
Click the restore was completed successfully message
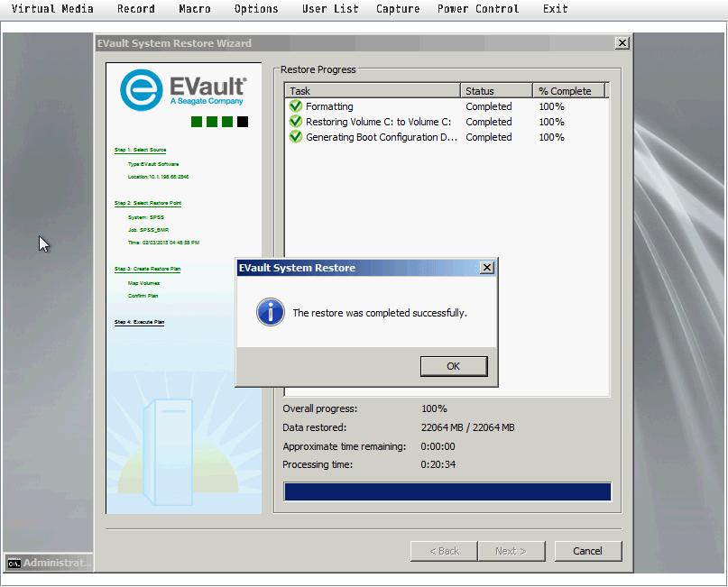pyautogui.click(x=380, y=313)
